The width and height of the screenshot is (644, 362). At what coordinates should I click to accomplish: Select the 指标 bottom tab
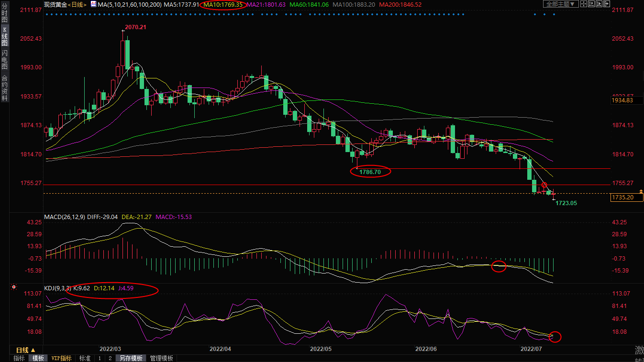(19, 358)
